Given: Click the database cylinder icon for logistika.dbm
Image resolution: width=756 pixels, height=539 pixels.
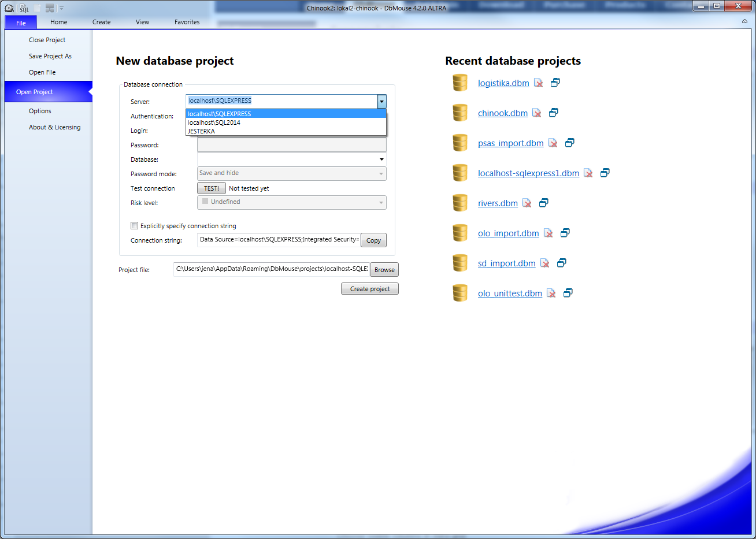Looking at the screenshot, I should (x=460, y=83).
